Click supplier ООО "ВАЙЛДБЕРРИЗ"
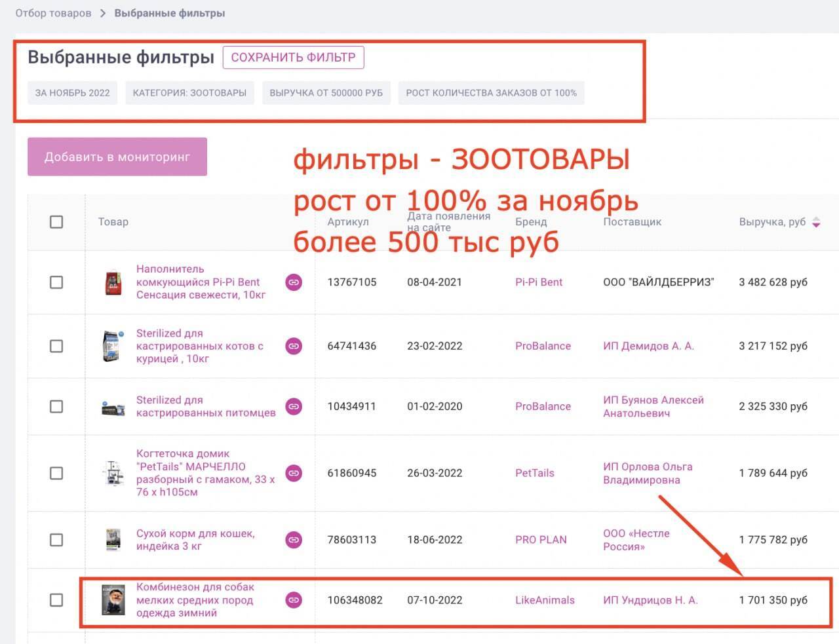The height and width of the screenshot is (644, 839). [x=659, y=282]
